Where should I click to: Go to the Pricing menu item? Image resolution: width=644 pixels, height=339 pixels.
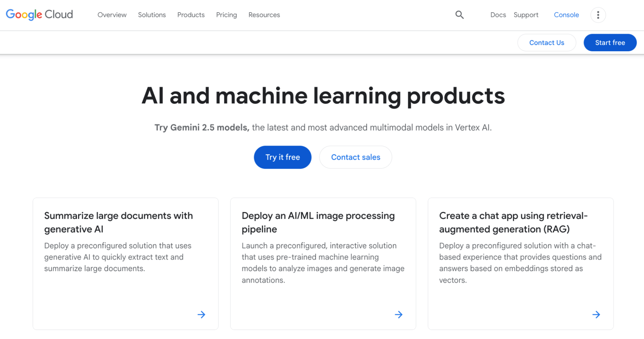point(226,15)
